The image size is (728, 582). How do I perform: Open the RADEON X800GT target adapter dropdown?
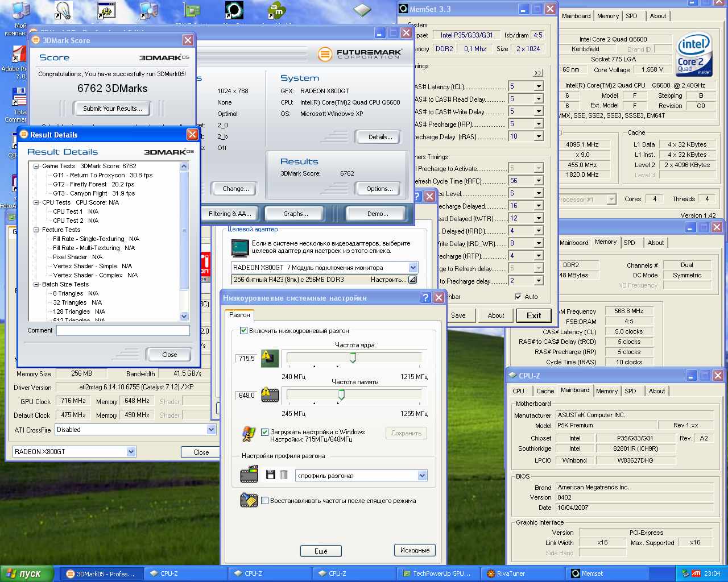click(413, 267)
